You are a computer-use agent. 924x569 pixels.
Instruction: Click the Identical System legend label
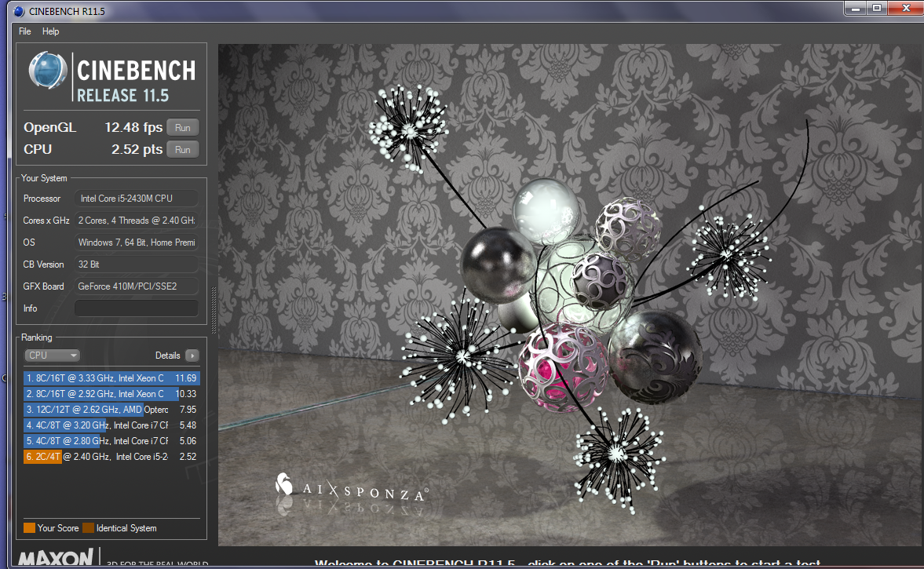click(x=126, y=527)
